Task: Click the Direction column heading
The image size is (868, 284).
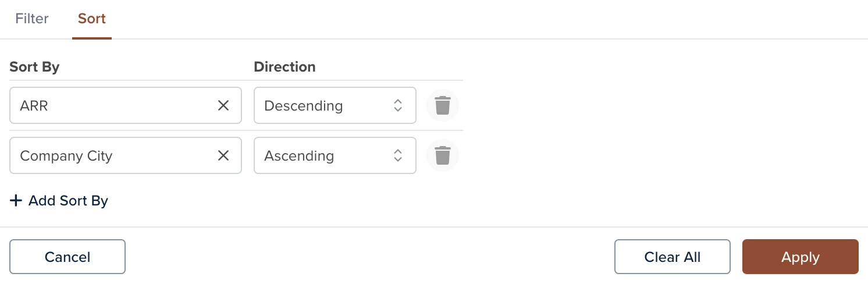Action: coord(284,67)
